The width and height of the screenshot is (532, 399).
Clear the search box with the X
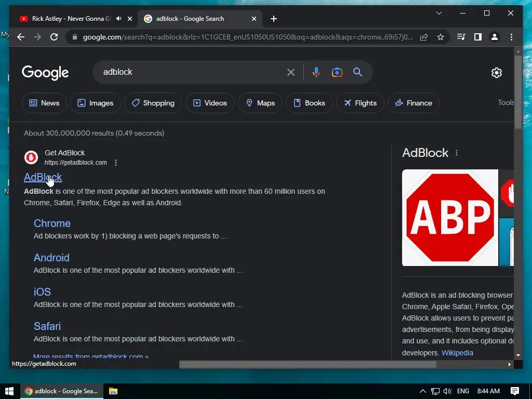[291, 72]
